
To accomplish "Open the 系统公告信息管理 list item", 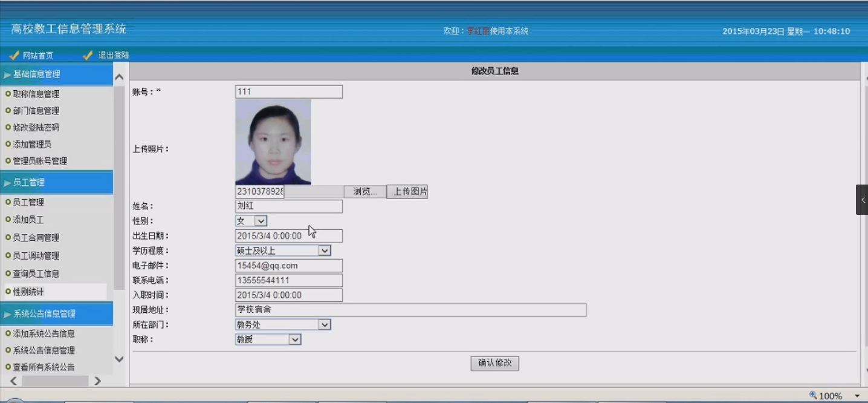I will click(x=44, y=350).
